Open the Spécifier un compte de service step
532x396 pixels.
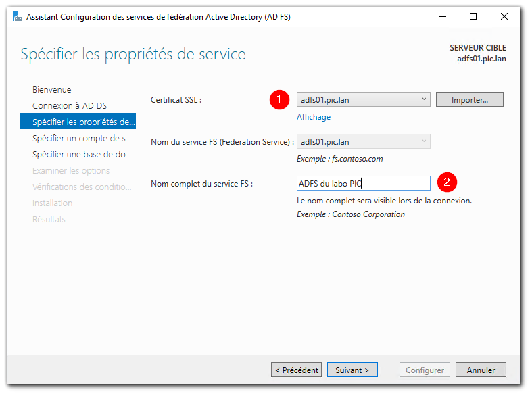(82, 138)
